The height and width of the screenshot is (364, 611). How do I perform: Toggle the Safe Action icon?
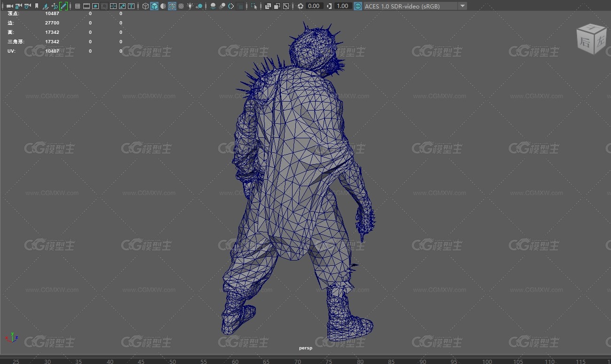122,6
